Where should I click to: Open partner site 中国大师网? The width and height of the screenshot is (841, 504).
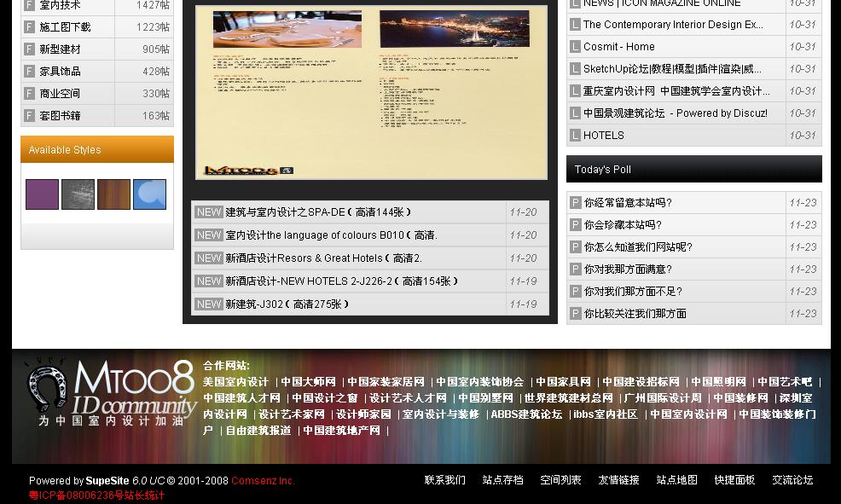pos(309,382)
